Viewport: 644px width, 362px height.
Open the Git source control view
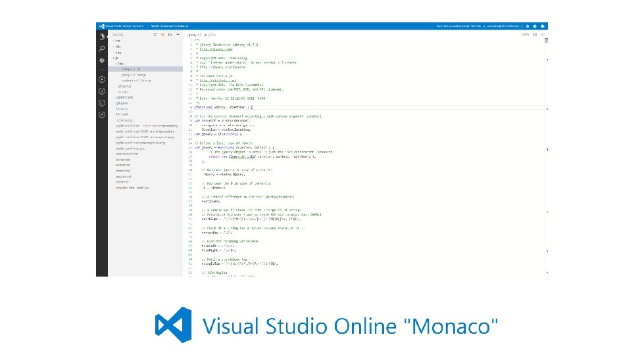coord(102,60)
